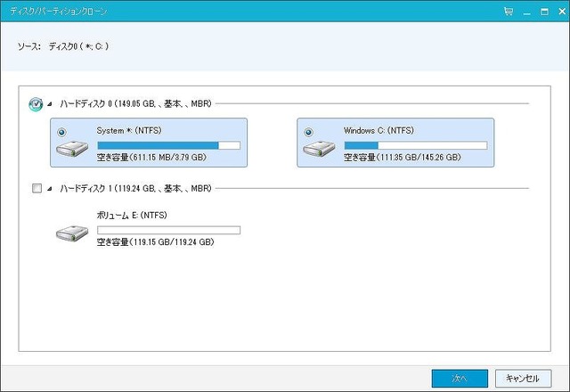The height and width of the screenshot is (392, 570).
Task: Select the Windows C: (NTFS) radio button
Action: coord(309,132)
